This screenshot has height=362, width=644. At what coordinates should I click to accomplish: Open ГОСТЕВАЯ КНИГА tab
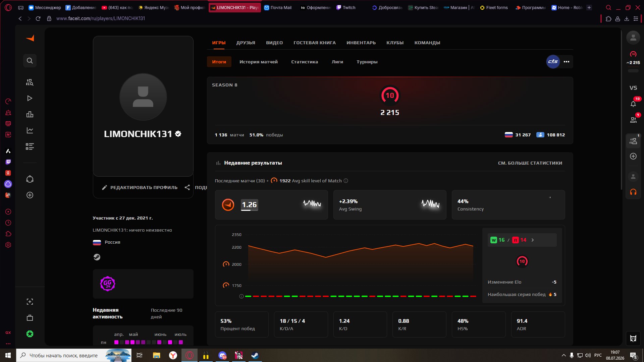click(315, 43)
